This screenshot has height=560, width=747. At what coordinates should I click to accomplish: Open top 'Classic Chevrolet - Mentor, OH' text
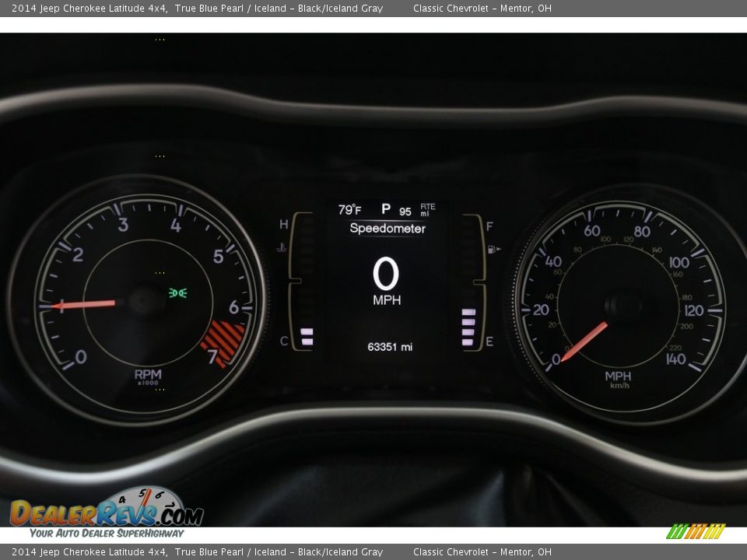click(482, 9)
